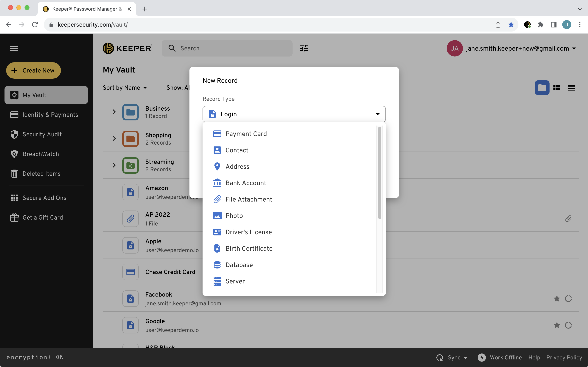Image resolution: width=588 pixels, height=367 pixels.
Task: Bookmark star in the address bar
Action: (x=511, y=25)
